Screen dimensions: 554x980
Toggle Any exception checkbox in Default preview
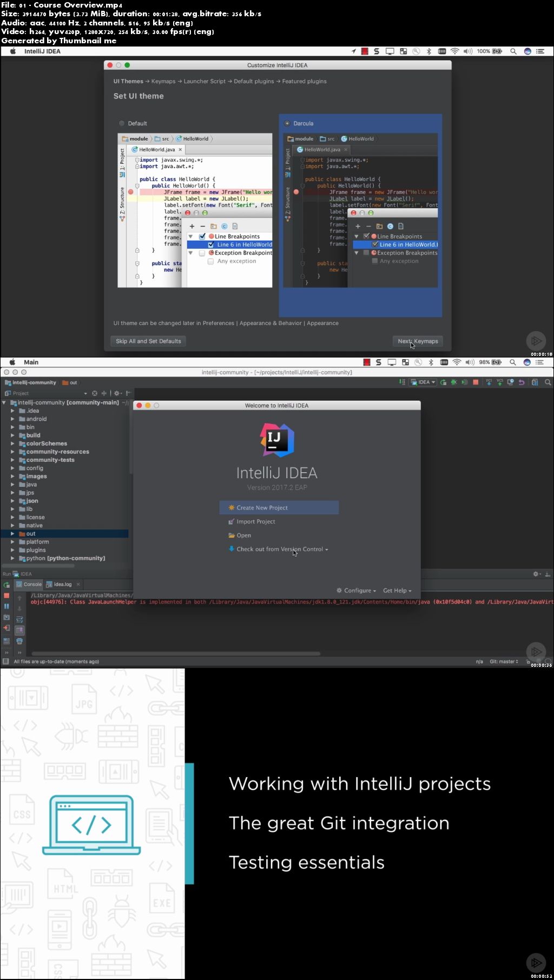tap(211, 261)
